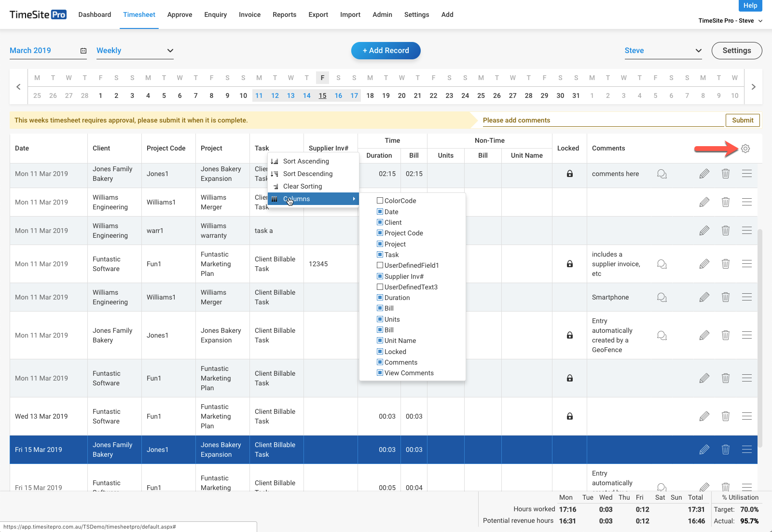Open the Settings button beside Steve
Image resolution: width=772 pixels, height=532 pixels.
(x=737, y=51)
